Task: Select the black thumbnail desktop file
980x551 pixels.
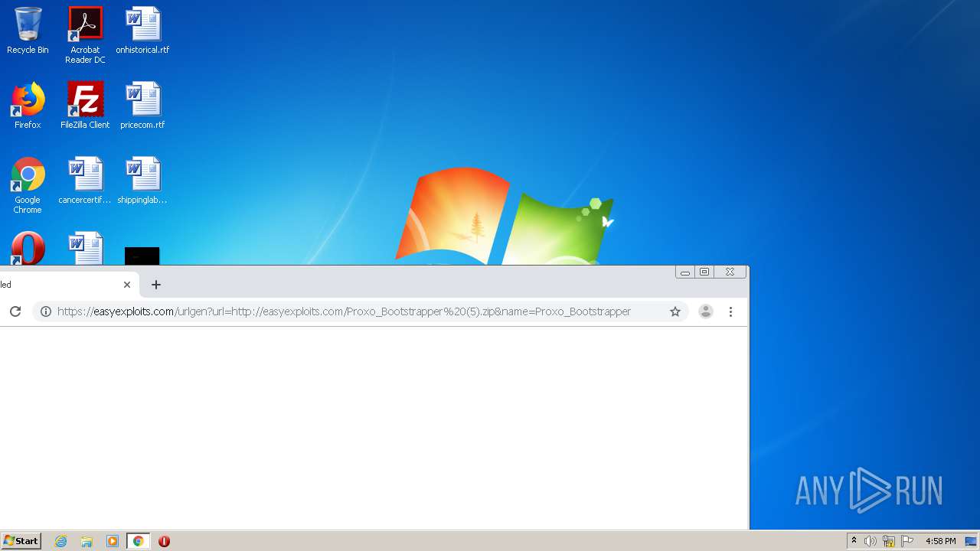Action: 142,256
